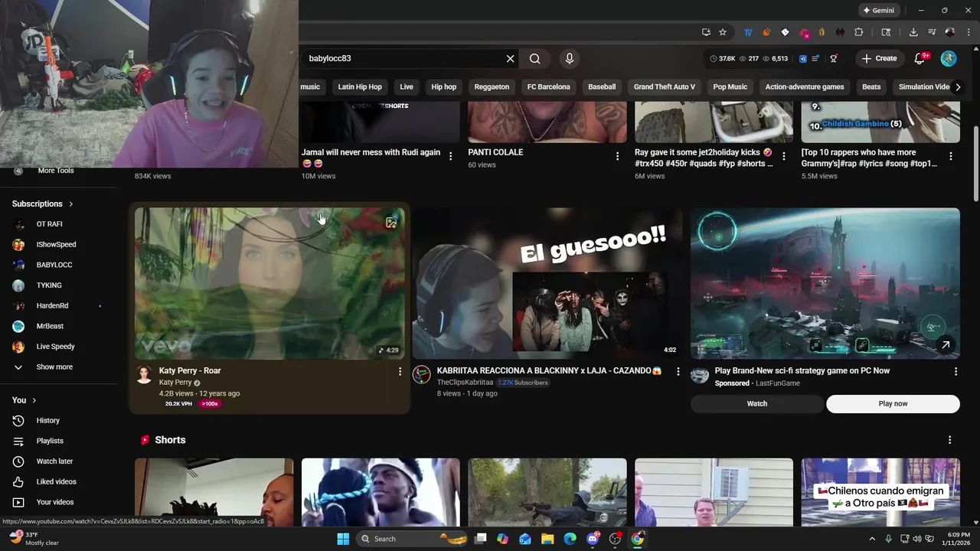The height and width of the screenshot is (551, 980).
Task: Open the Chilenos cuando emigran short
Action: [880, 492]
